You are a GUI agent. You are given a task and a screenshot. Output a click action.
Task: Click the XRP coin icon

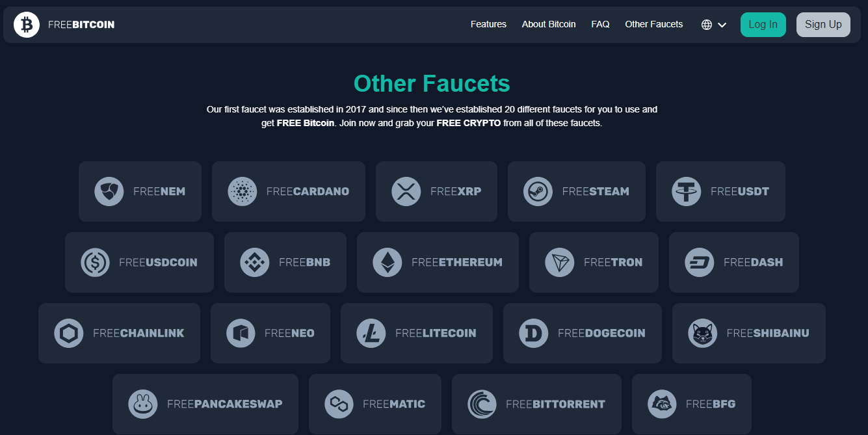[x=406, y=192]
